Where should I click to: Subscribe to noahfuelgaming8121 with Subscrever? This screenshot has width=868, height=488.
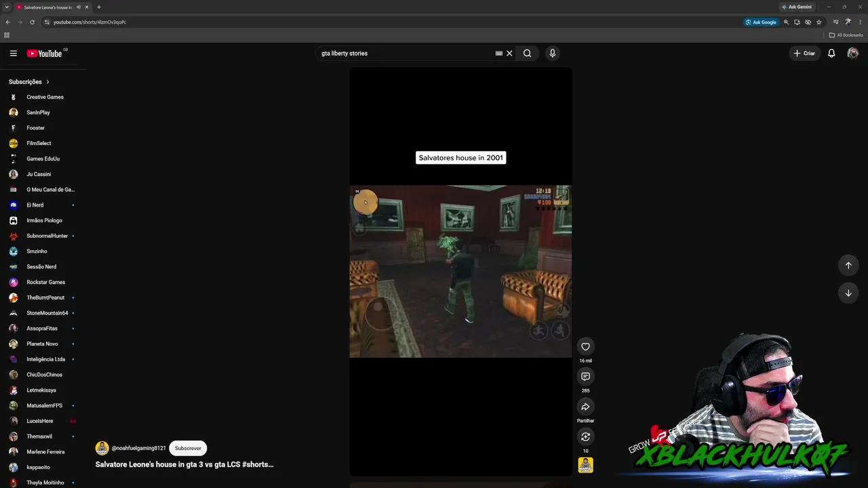(x=188, y=448)
